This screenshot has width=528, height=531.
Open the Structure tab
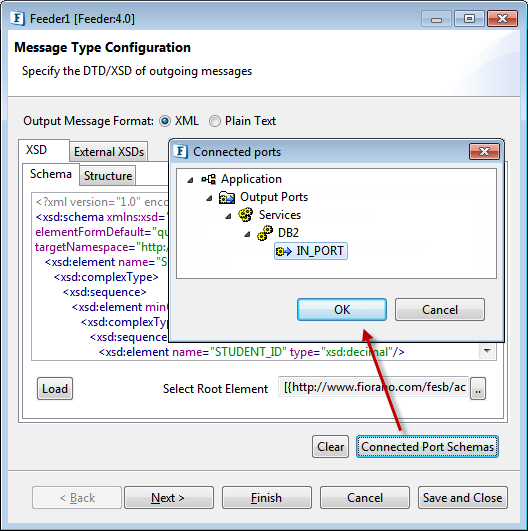[x=108, y=176]
